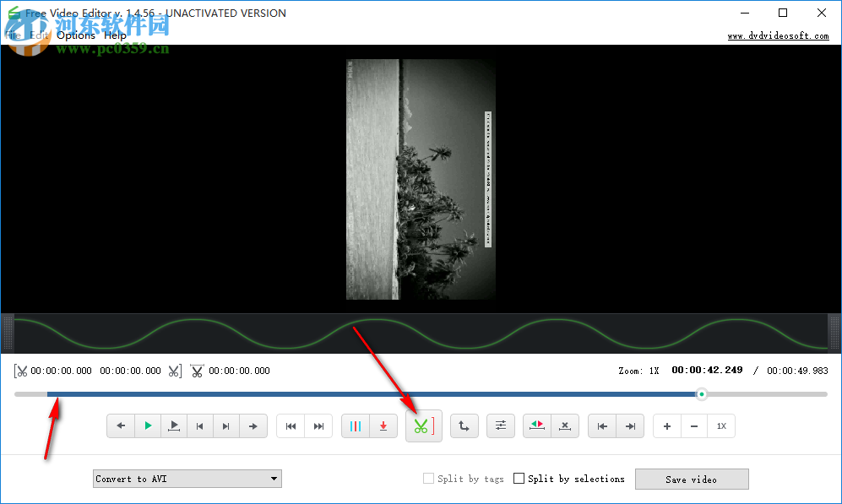Open the adjustment sliders icon
Viewport: 842px width, 504px height.
pos(501,425)
